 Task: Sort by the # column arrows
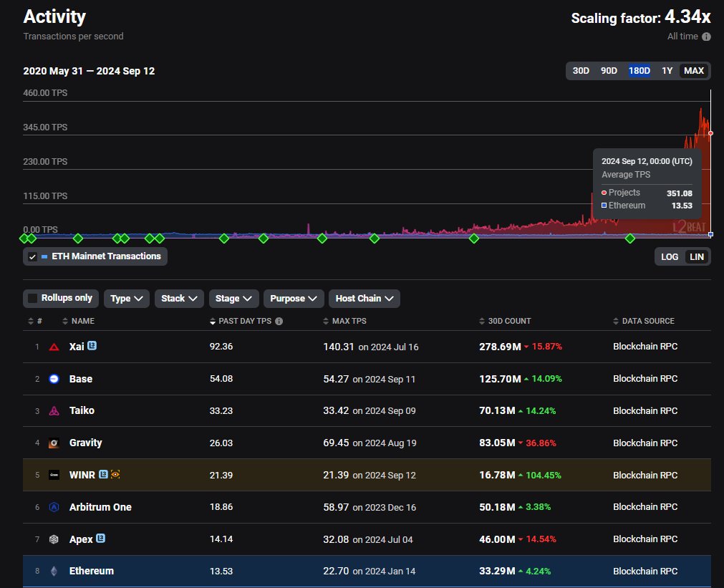(31, 321)
